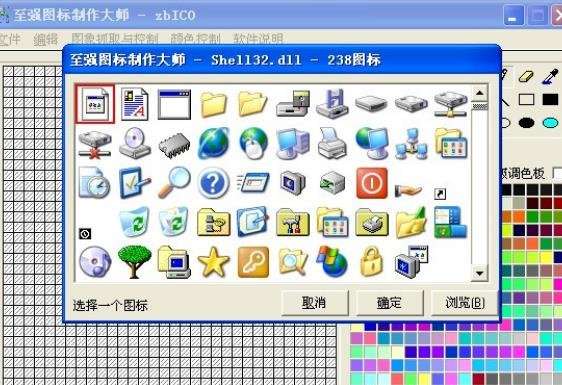Click the 确定 button
Viewport: 562px width, 385px height.
[x=390, y=303]
